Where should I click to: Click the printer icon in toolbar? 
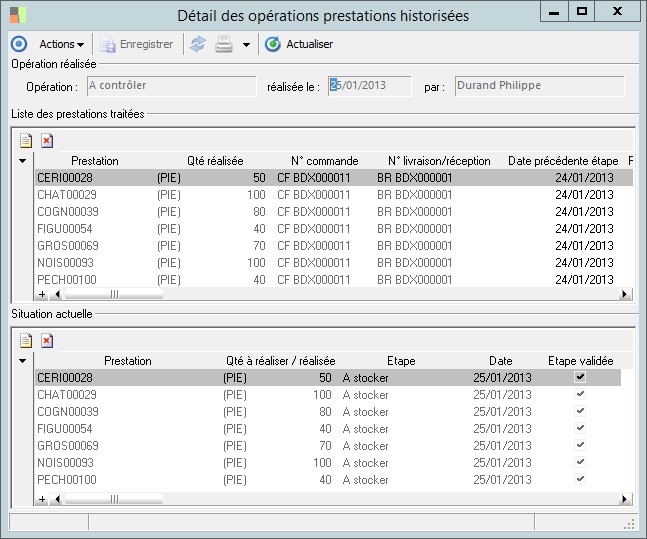click(224, 44)
